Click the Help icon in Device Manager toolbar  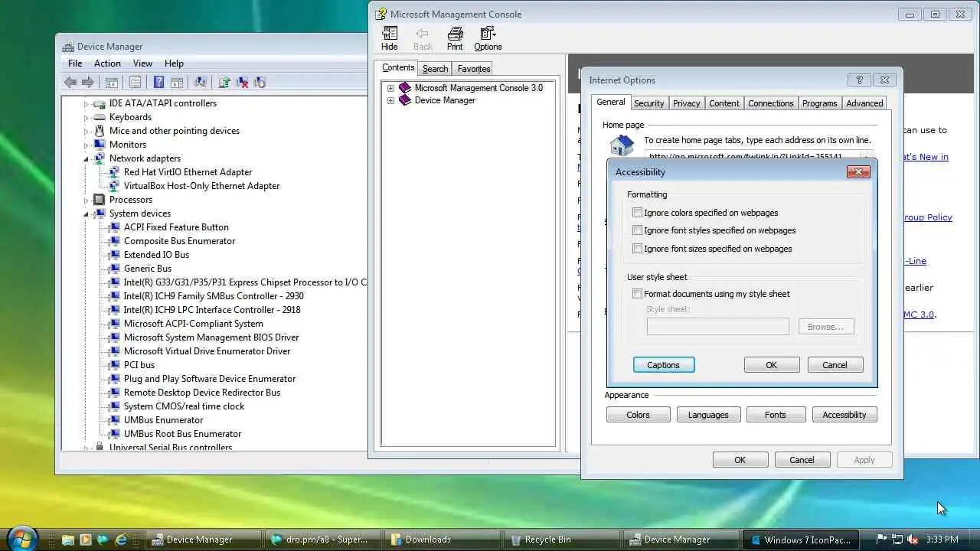158,83
